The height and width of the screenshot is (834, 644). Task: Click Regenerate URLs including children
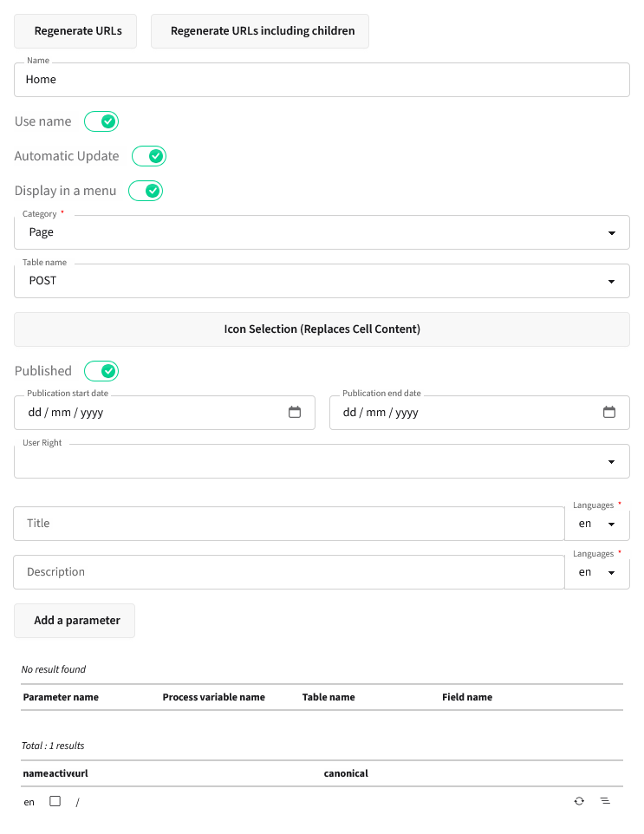coord(261,31)
